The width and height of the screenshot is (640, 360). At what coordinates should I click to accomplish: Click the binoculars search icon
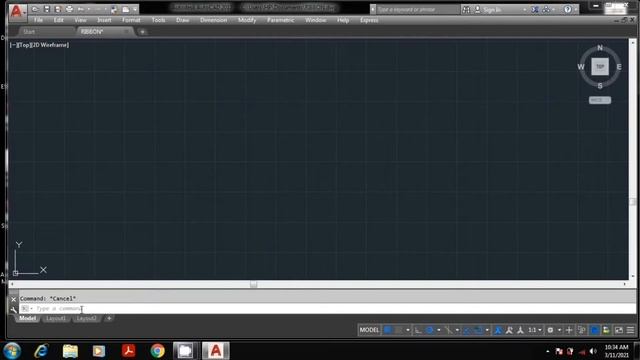pos(466,9)
